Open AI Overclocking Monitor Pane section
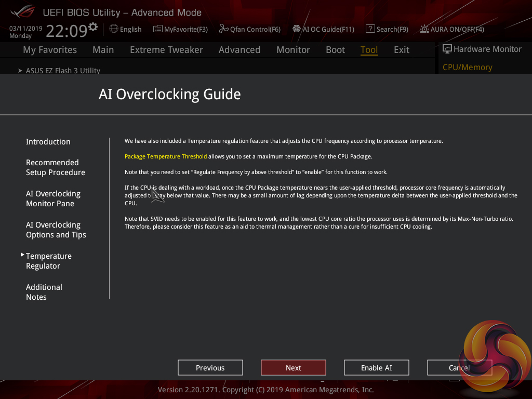This screenshot has width=532, height=399. coord(54,198)
